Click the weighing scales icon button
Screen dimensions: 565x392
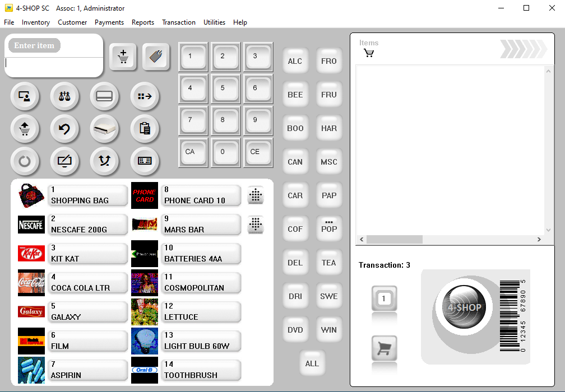[64, 96]
